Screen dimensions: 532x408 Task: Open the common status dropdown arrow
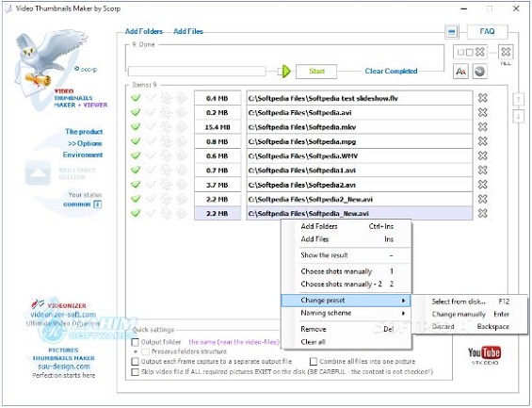click(97, 204)
